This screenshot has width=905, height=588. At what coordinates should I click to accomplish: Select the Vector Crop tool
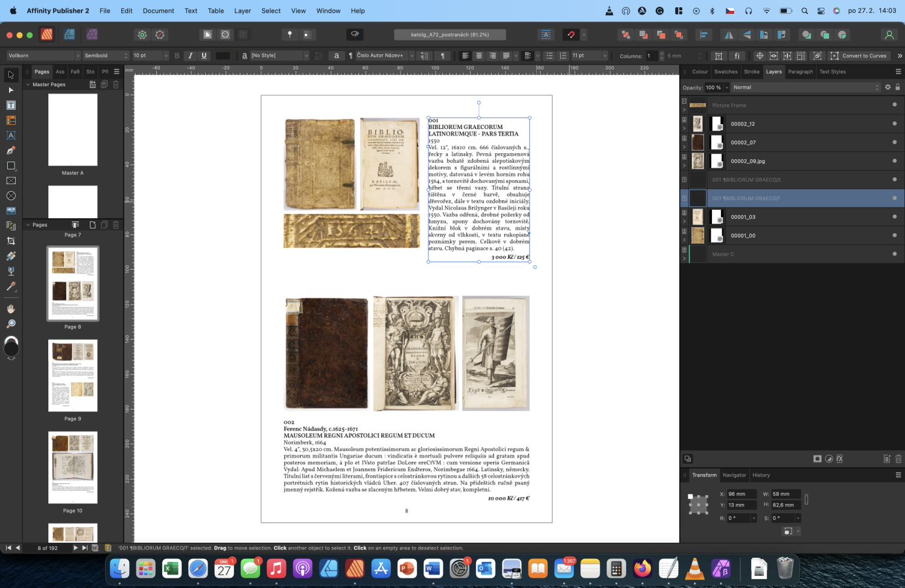click(10, 241)
